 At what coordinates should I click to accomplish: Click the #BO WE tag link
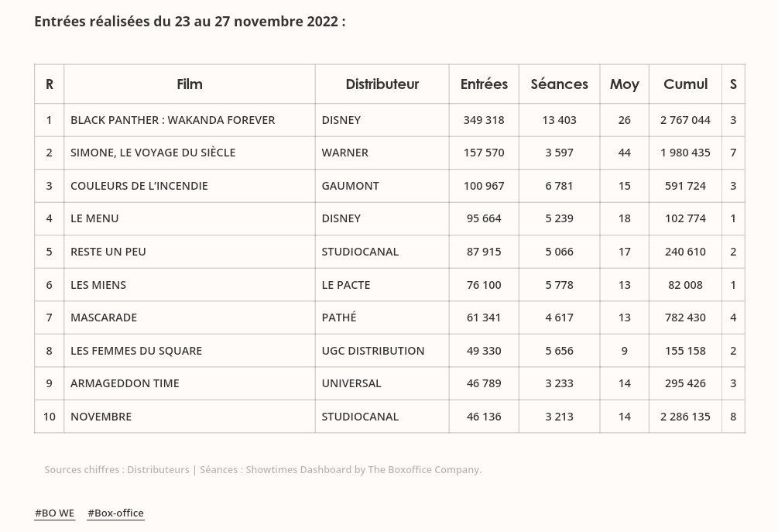point(54,513)
